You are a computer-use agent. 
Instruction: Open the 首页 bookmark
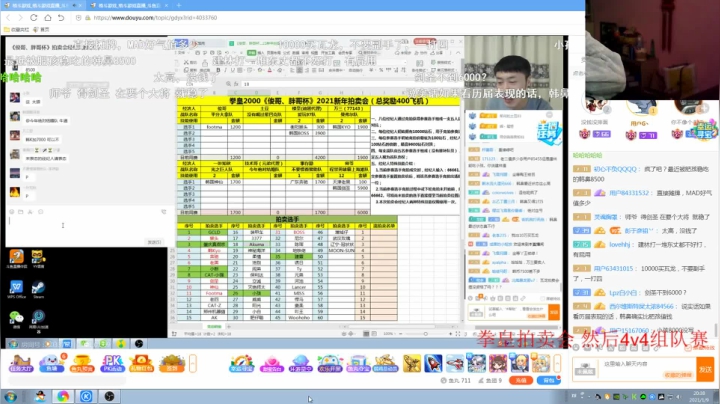point(41,29)
